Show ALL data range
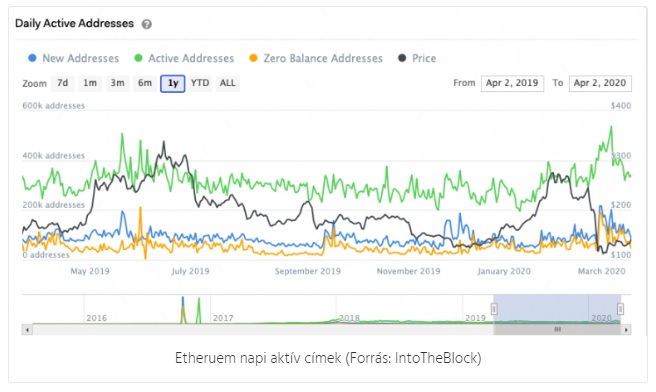 (228, 83)
